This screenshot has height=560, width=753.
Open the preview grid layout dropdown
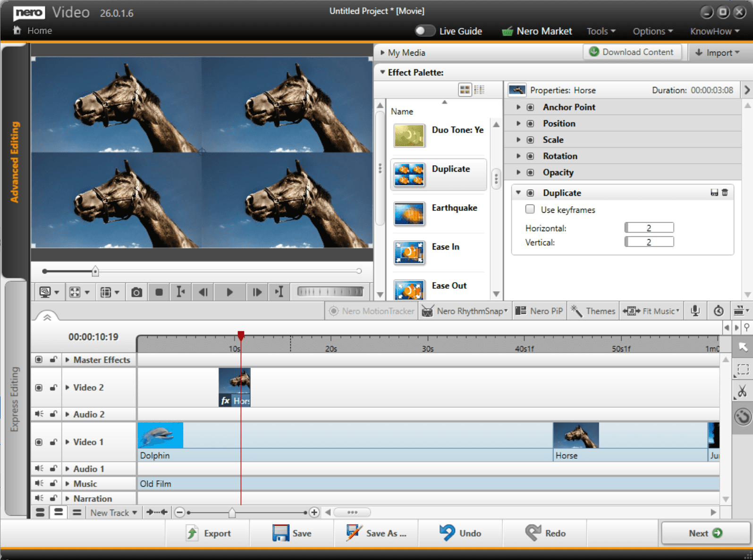tap(110, 293)
